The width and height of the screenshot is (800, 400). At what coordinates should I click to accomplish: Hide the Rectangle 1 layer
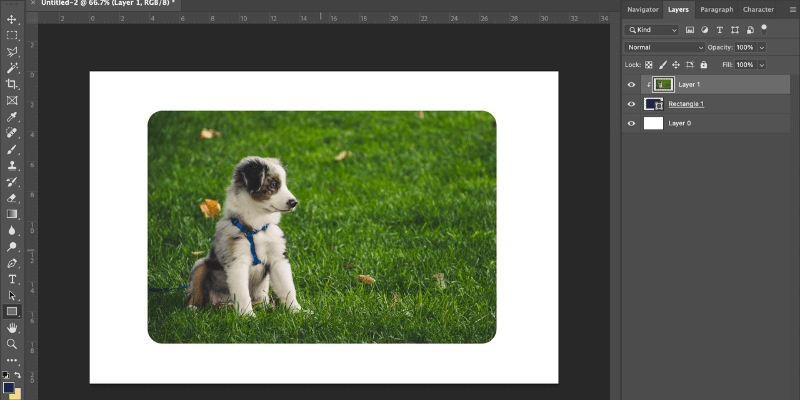[x=631, y=104]
